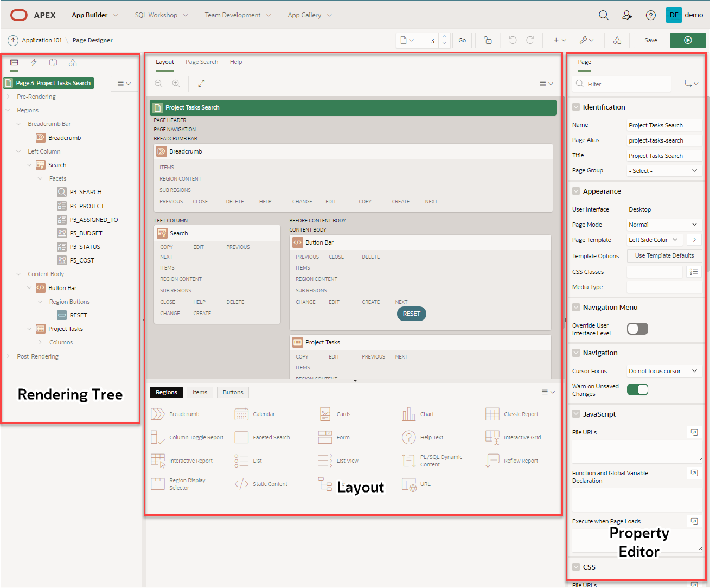
Task: Open the Page Group select dropdown
Action: click(664, 170)
